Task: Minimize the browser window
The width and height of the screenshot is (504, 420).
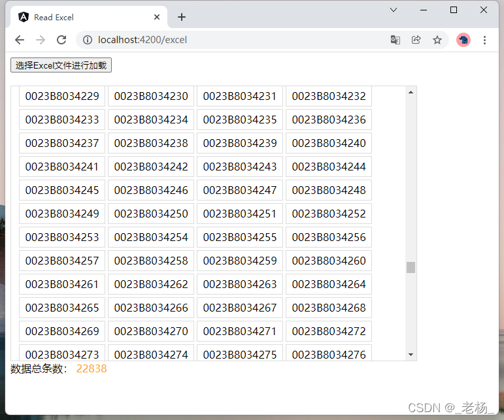Action: 424,10
